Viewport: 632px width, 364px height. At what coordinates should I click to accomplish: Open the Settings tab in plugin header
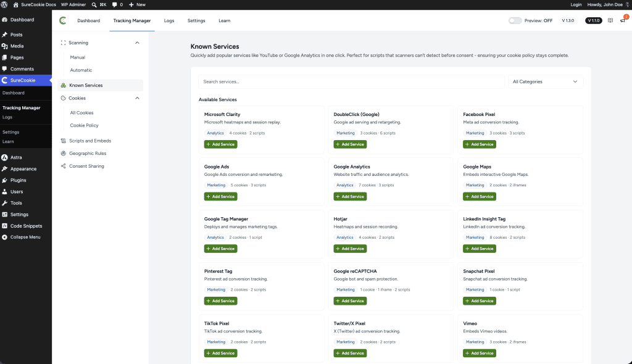[x=196, y=20]
